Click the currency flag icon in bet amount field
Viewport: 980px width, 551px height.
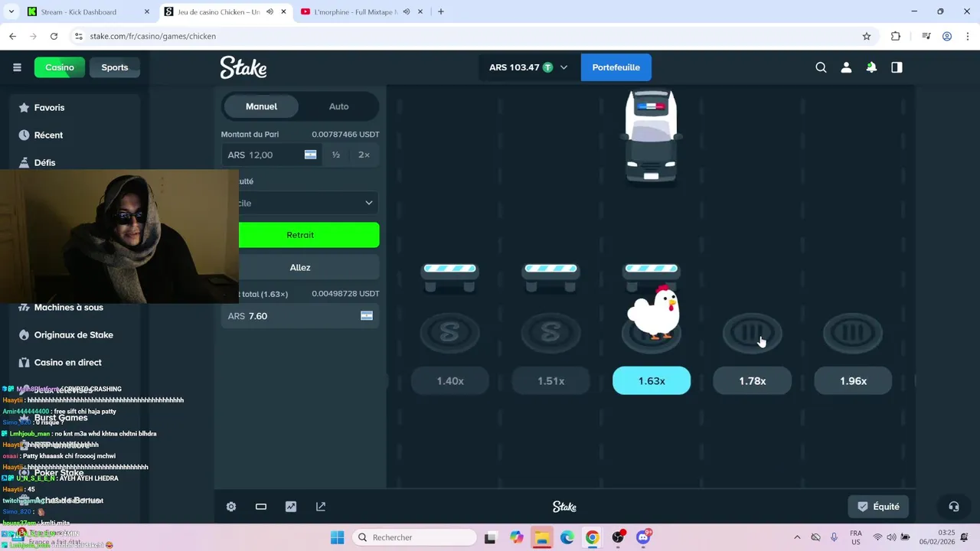click(x=310, y=155)
